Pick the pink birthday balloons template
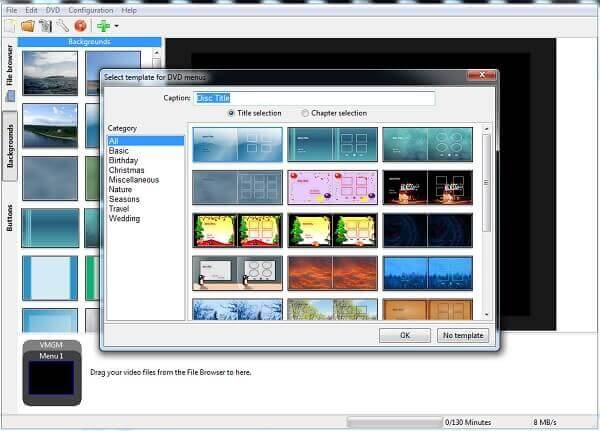Viewport: 600px width, 431px height. point(332,187)
